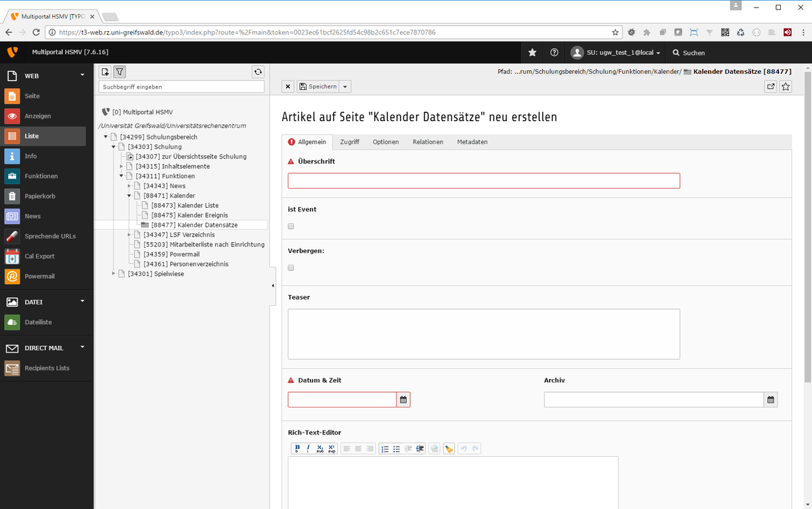Expand the Spielwiese tree node

[114, 274]
